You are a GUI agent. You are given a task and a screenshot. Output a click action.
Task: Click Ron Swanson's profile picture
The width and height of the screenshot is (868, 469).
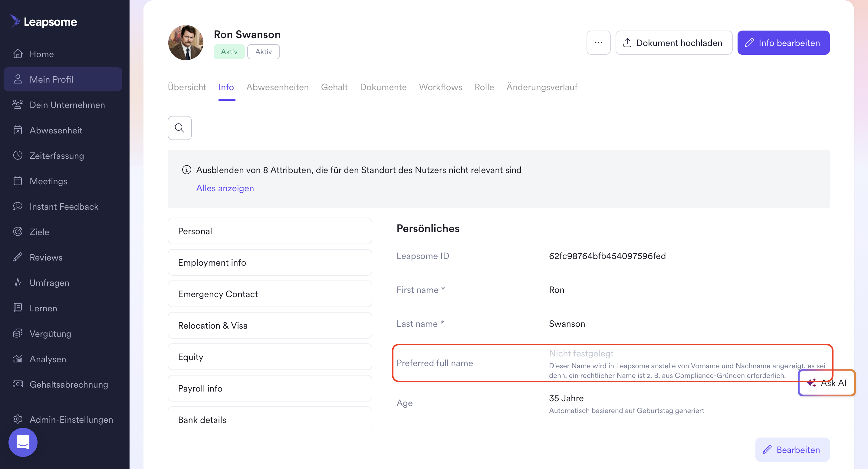click(186, 43)
